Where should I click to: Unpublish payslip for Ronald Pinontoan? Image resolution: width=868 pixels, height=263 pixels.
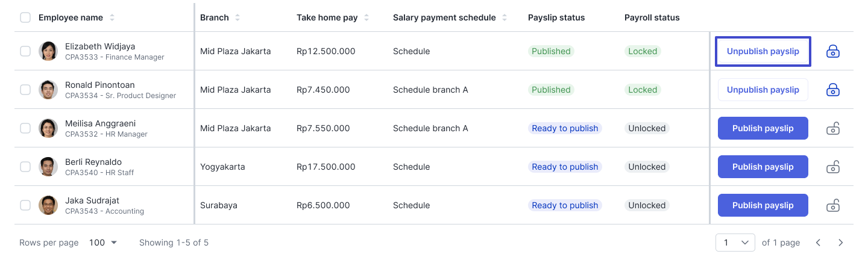(x=763, y=90)
